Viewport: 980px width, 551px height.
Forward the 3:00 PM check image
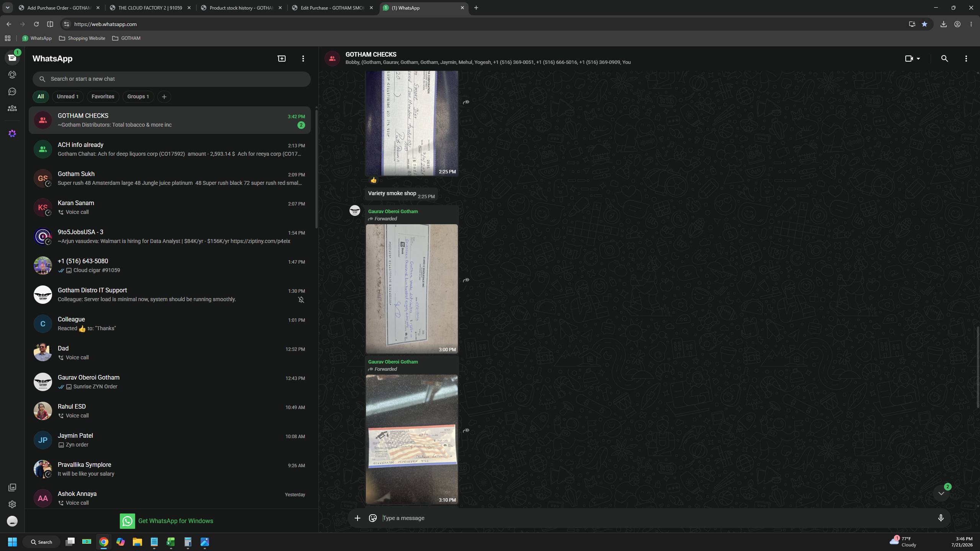(466, 280)
